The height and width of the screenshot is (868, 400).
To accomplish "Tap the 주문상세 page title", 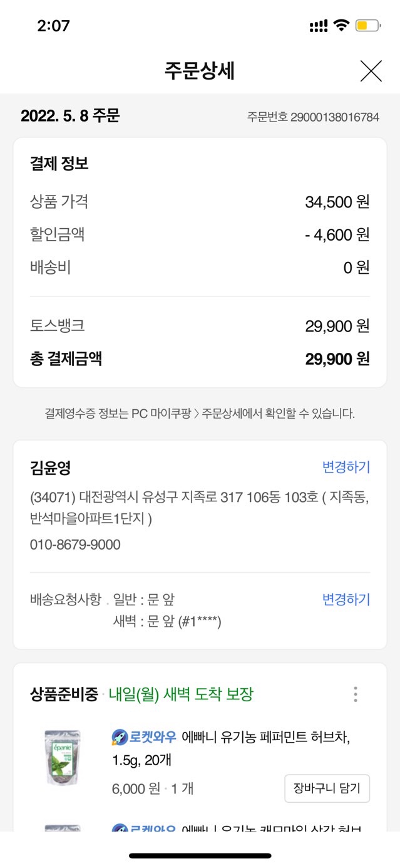I will click(200, 71).
